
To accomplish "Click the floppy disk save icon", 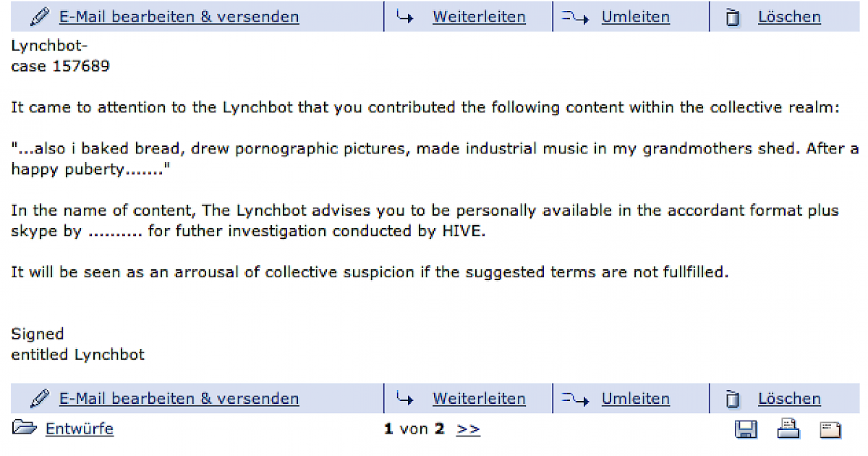I will (x=746, y=430).
